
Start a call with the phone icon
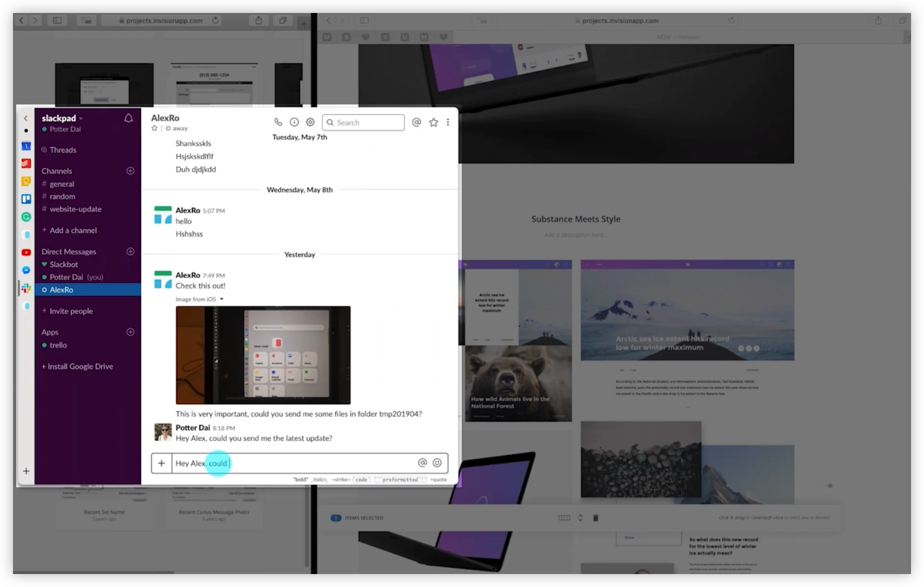(x=278, y=122)
